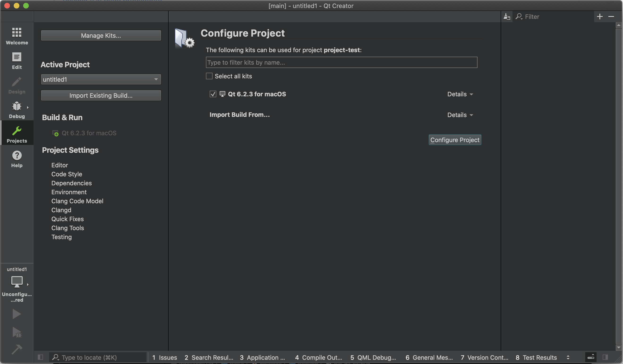Open the Debug panel

(17, 110)
